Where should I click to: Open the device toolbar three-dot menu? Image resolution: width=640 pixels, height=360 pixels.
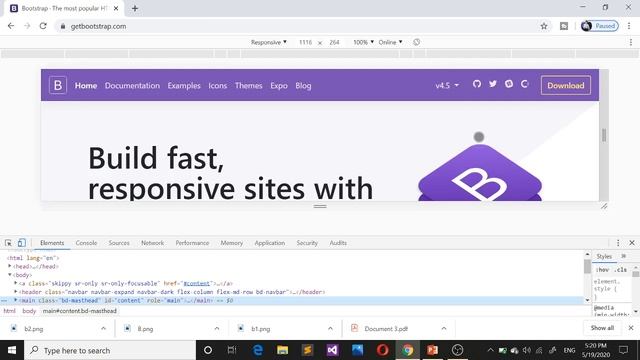click(631, 42)
